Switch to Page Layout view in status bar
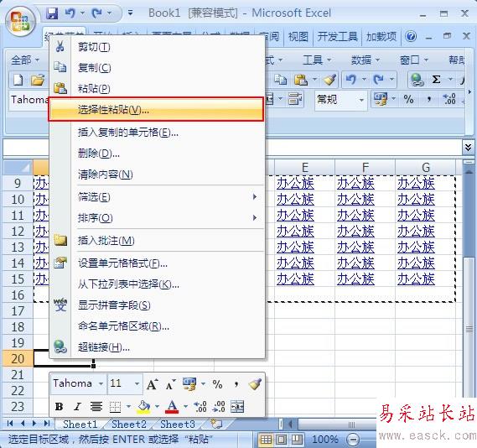The width and height of the screenshot is (477, 448). [x=281, y=440]
